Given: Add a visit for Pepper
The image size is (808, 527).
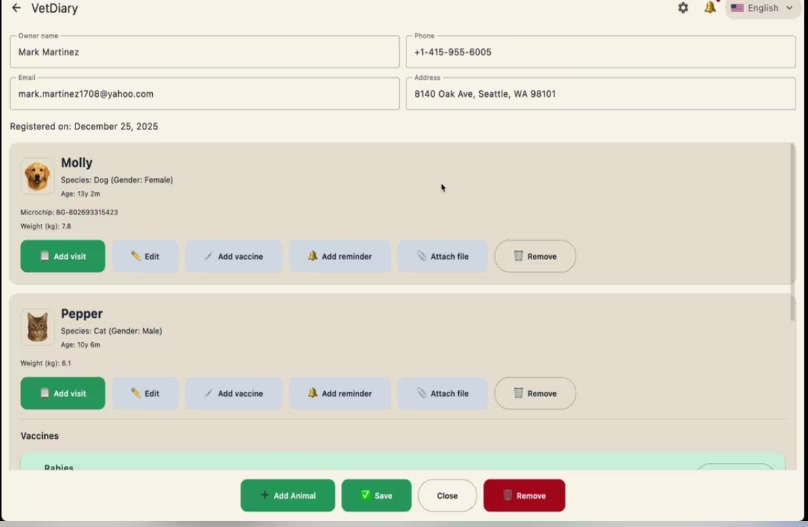Looking at the screenshot, I should pyautogui.click(x=62, y=393).
